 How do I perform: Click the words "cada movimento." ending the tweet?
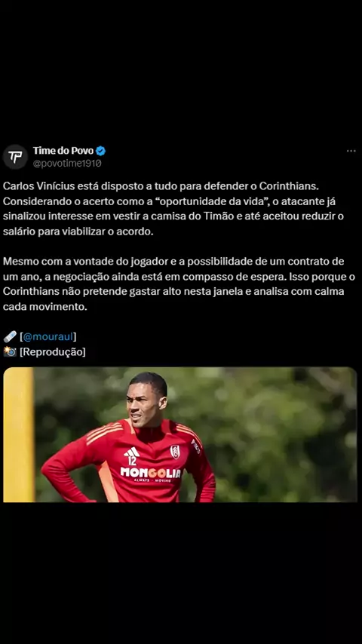45,307
